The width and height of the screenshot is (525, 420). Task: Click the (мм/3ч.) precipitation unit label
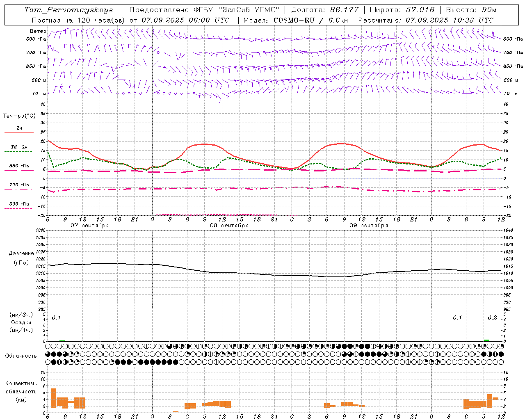tap(21, 315)
